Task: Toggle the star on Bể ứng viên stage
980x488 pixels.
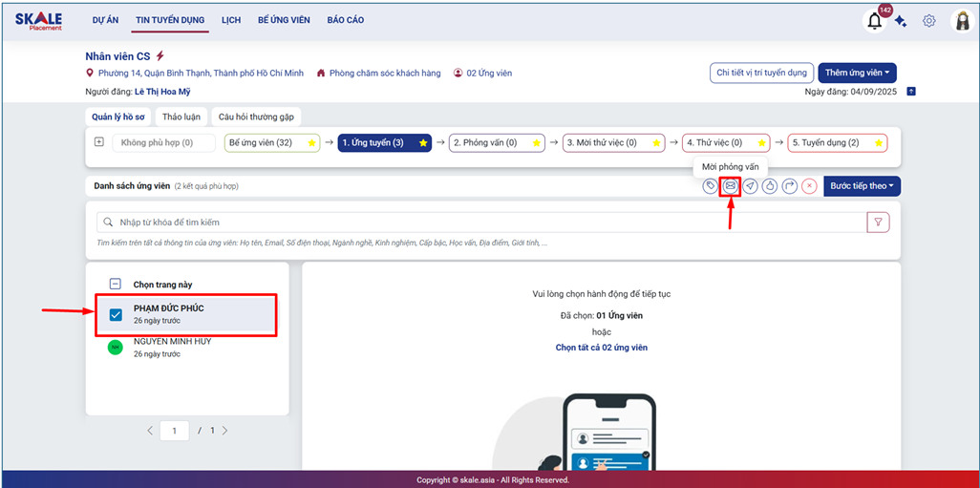Action: pyautogui.click(x=310, y=143)
